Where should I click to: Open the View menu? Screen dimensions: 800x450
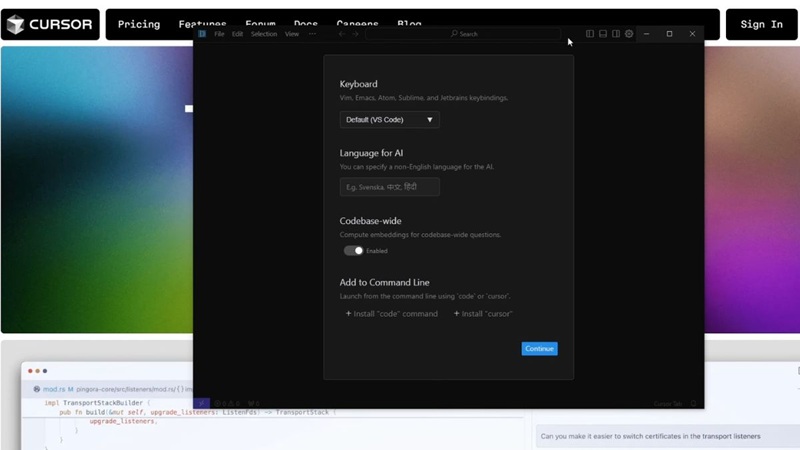(292, 34)
